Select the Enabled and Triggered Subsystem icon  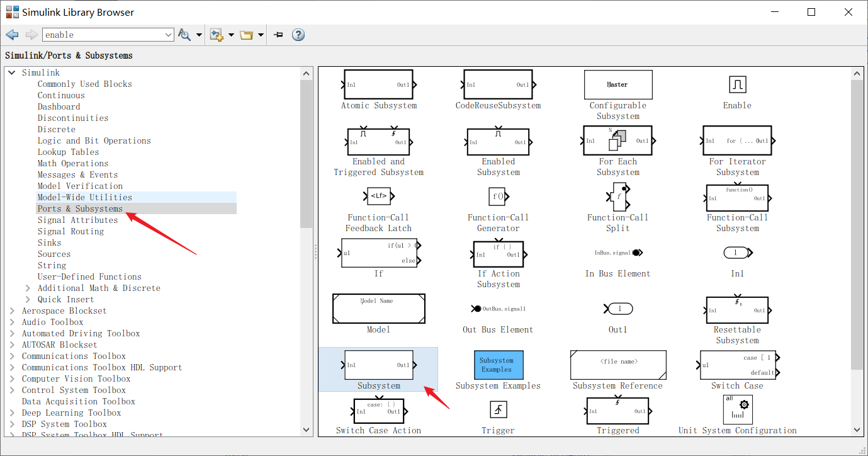pos(379,142)
